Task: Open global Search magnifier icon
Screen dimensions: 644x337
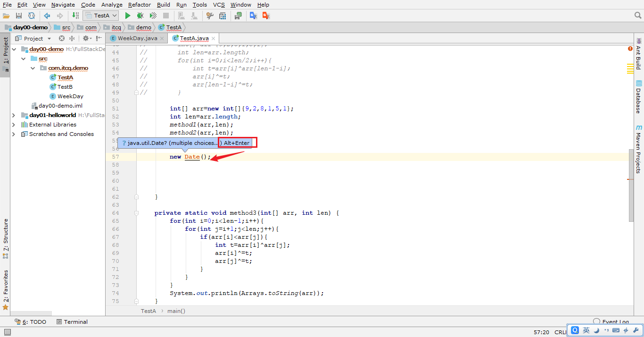Action: pyautogui.click(x=638, y=16)
